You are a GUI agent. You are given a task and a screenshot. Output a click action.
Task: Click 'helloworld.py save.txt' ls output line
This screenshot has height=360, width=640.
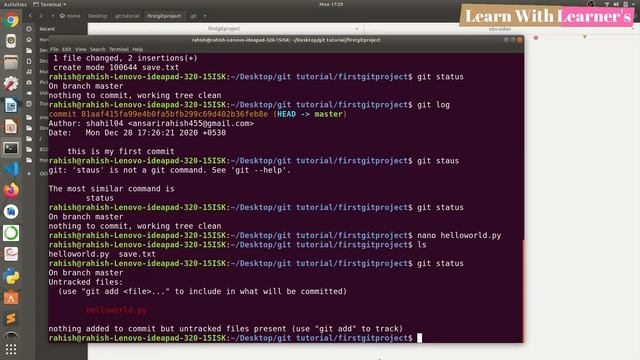point(102,254)
